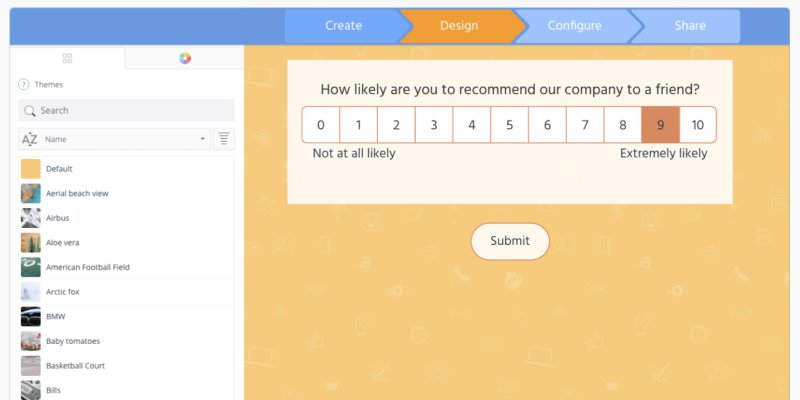Open the themes grid tab
The image size is (800, 400).
click(x=67, y=59)
